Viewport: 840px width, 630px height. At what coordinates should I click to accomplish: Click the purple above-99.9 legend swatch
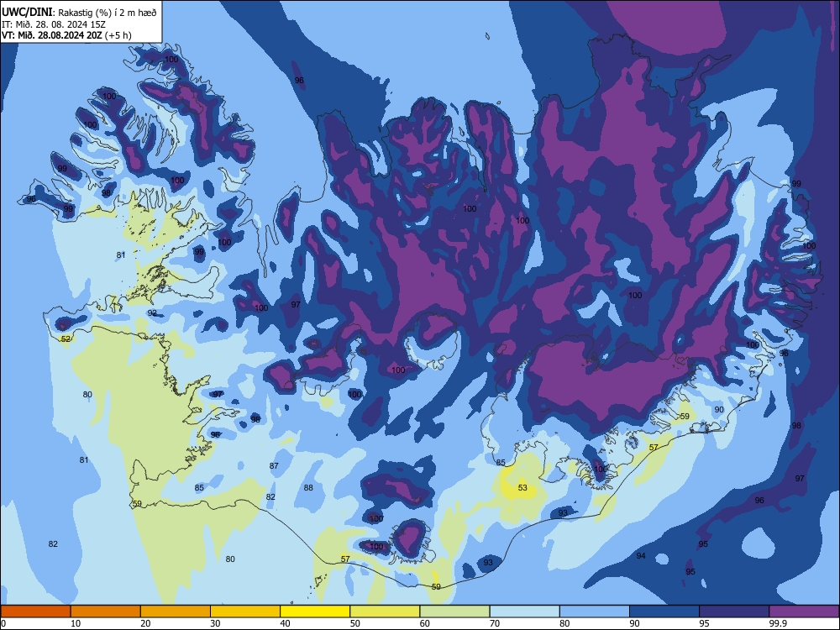(804, 612)
